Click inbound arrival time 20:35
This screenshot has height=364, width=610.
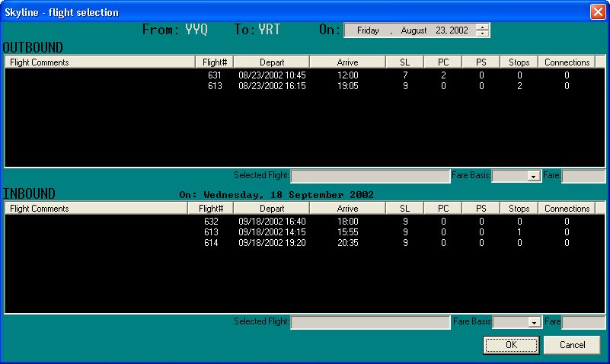tap(348, 243)
